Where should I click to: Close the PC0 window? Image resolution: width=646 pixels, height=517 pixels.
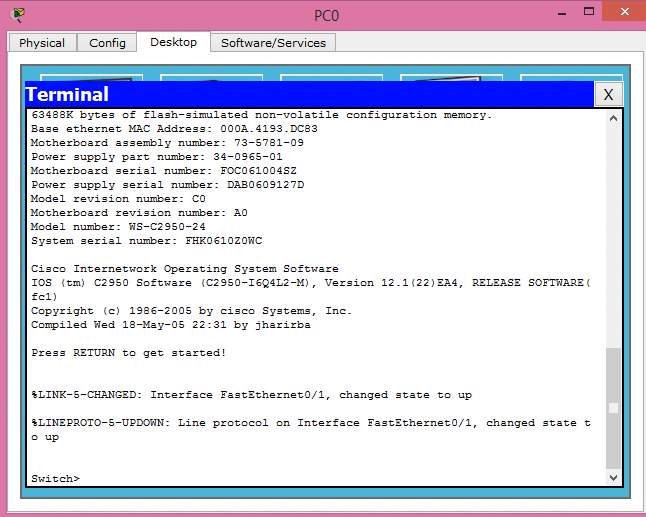coord(624,11)
